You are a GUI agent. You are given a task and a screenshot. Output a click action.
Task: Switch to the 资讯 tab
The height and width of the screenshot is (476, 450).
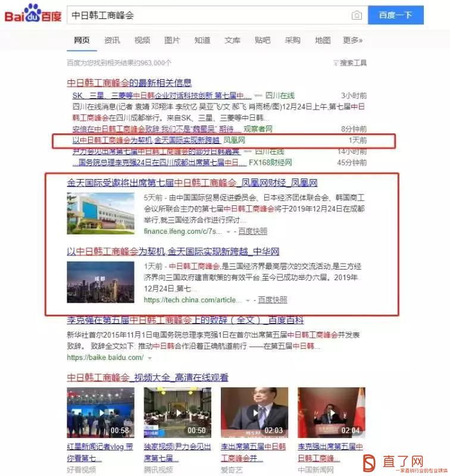tap(112, 40)
